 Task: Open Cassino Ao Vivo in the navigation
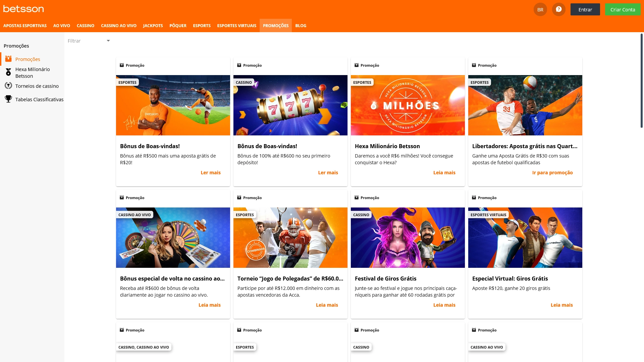[119, 25]
